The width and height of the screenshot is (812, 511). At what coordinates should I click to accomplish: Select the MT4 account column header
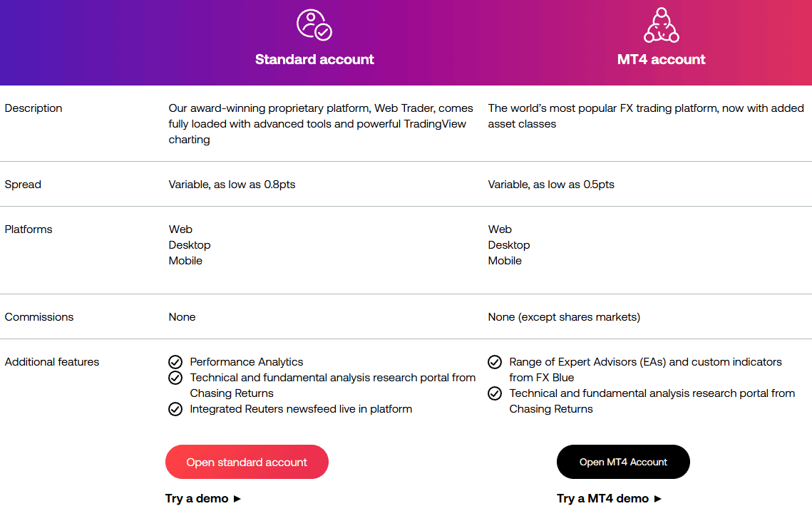(662, 59)
